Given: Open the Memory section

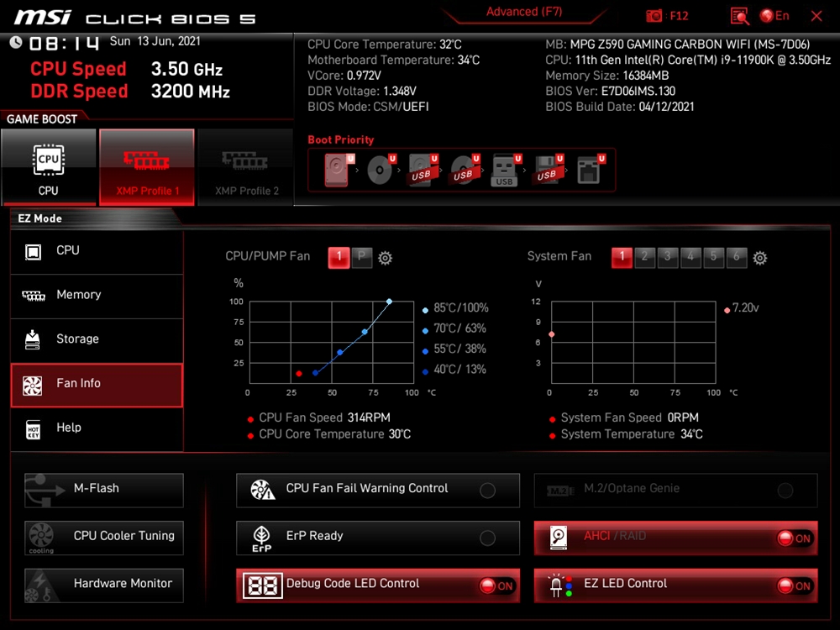Looking at the screenshot, I should (x=97, y=296).
